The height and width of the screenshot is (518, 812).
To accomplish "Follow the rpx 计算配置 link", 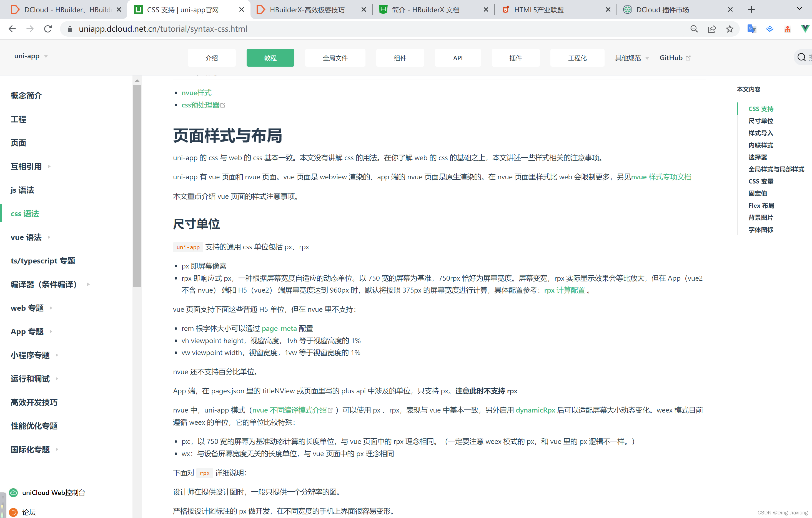I will coord(565,290).
